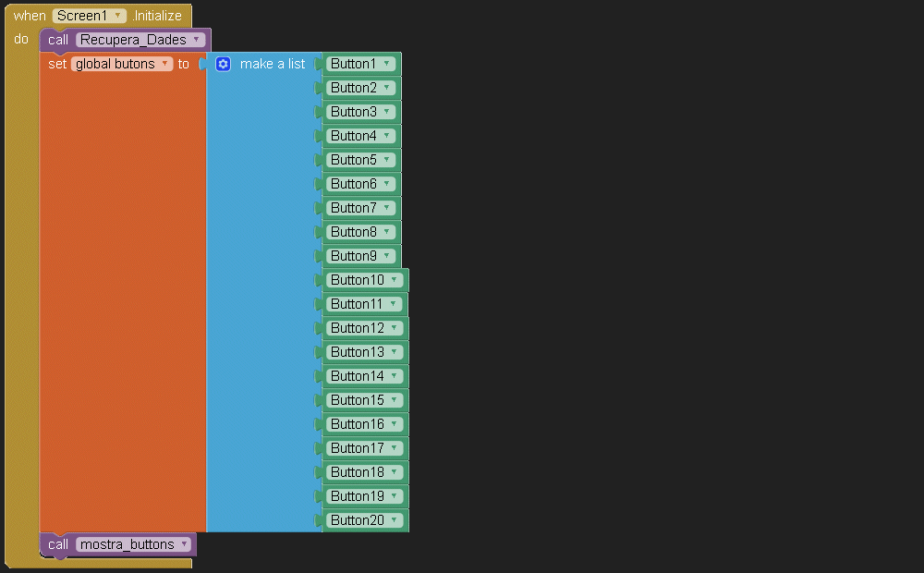The width and height of the screenshot is (924, 573).
Task: Open the global butons variable dropdown
Action: click(164, 64)
